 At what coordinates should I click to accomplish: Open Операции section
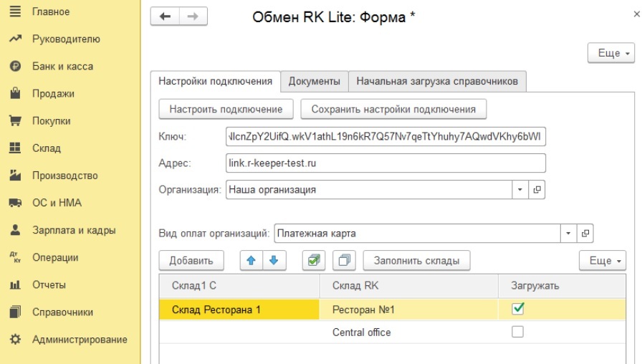55,257
